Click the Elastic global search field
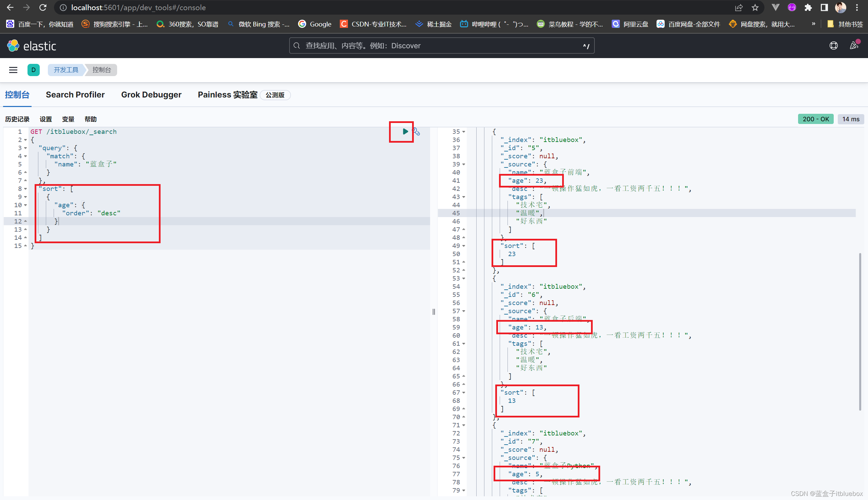The width and height of the screenshot is (868, 500). coord(441,46)
